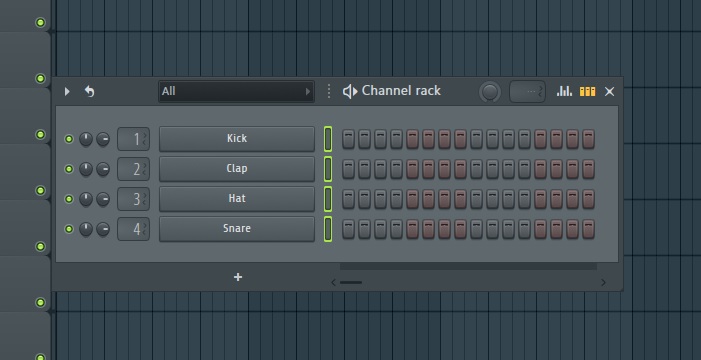Click the speaker icon beside Channel rack title
Viewport: 701px width, 360px height.
[350, 92]
